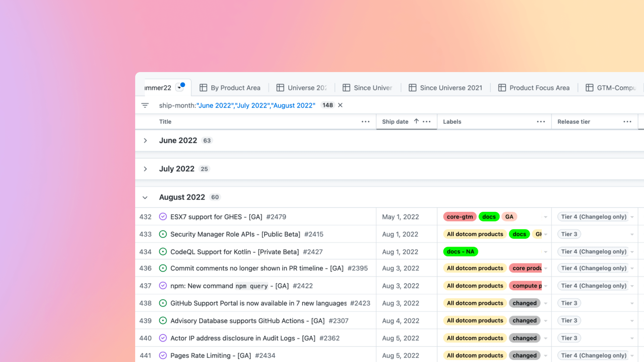The height and width of the screenshot is (362, 644).
Task: Open the labels dropdown on the npm query row
Action: click(x=546, y=286)
